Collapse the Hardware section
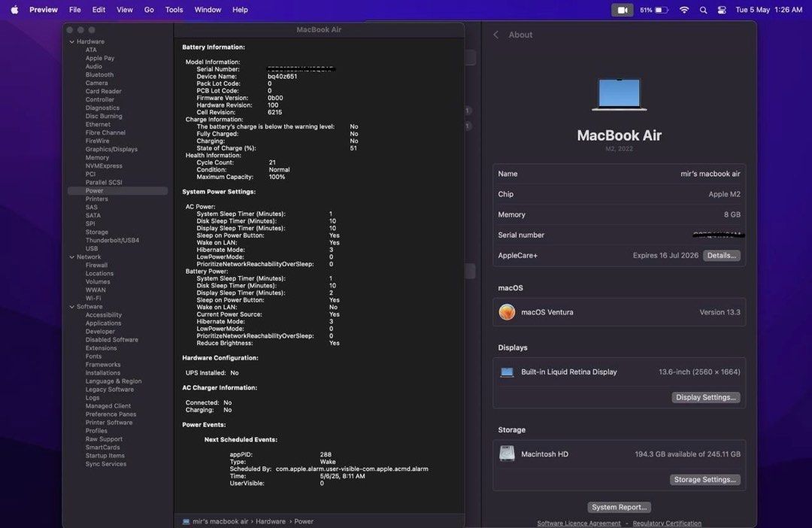 pos(72,41)
